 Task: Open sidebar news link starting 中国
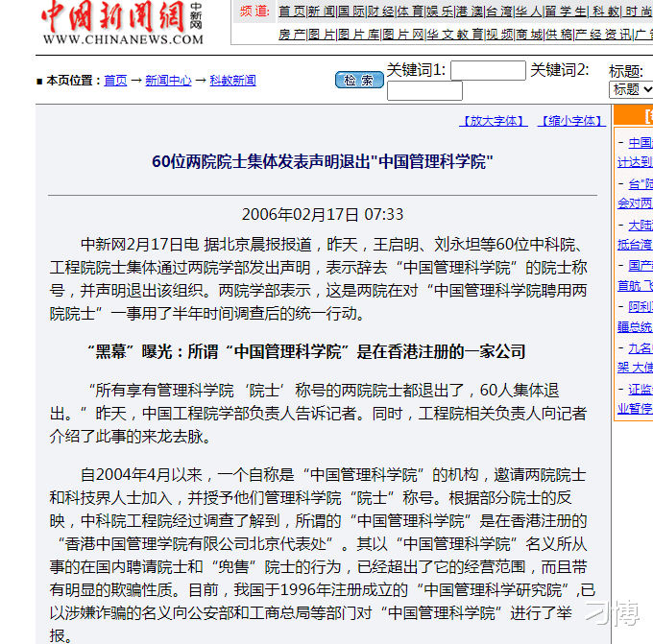[635, 153]
